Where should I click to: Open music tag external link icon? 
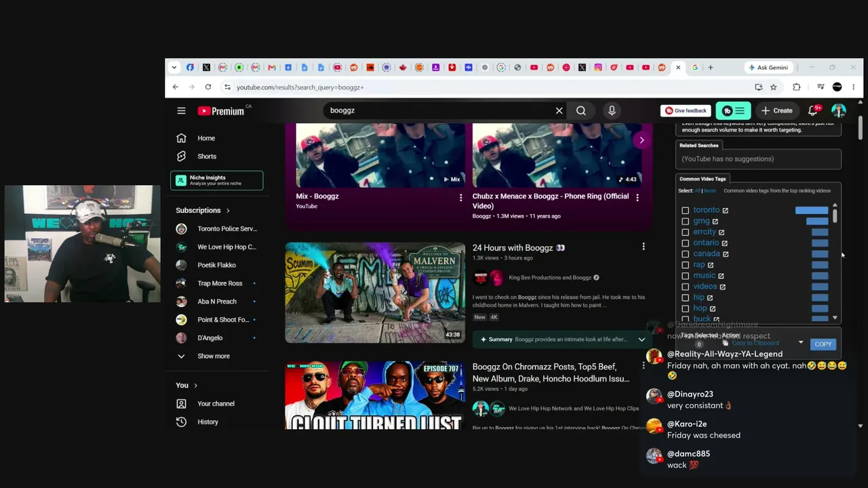[x=720, y=276]
